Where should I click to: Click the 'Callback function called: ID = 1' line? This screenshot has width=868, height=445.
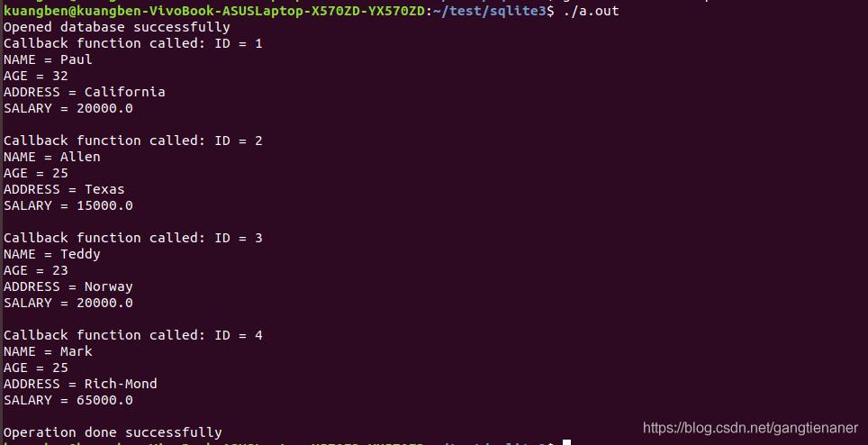point(133,43)
